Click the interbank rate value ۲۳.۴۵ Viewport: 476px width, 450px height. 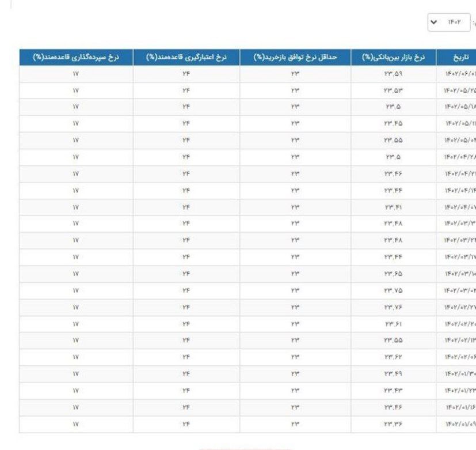[x=393, y=123]
